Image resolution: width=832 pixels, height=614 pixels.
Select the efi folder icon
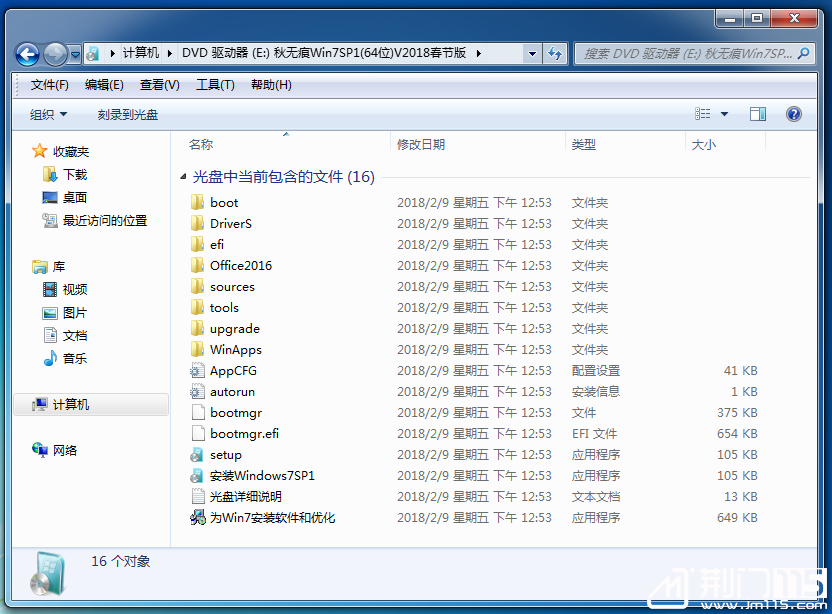[197, 244]
